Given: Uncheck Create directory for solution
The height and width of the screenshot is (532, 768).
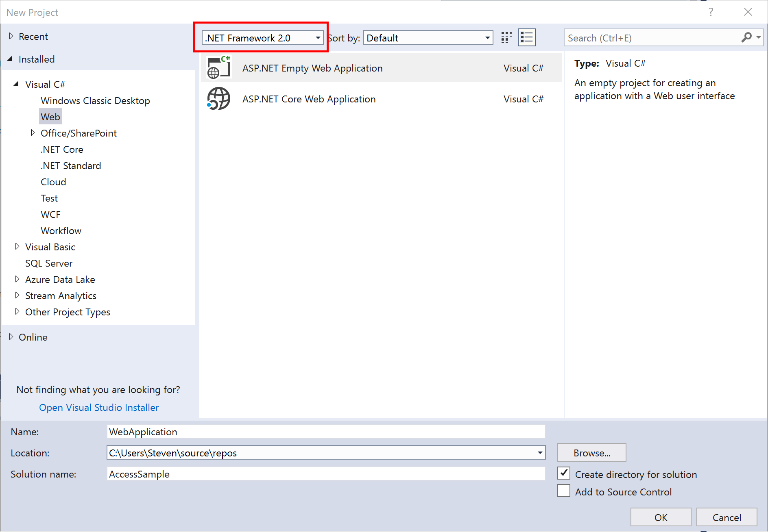Looking at the screenshot, I should tap(564, 473).
